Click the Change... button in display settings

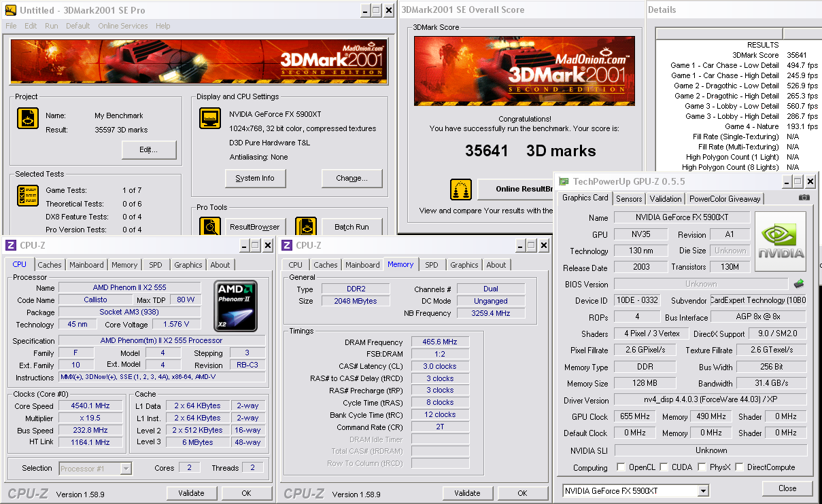(352, 178)
